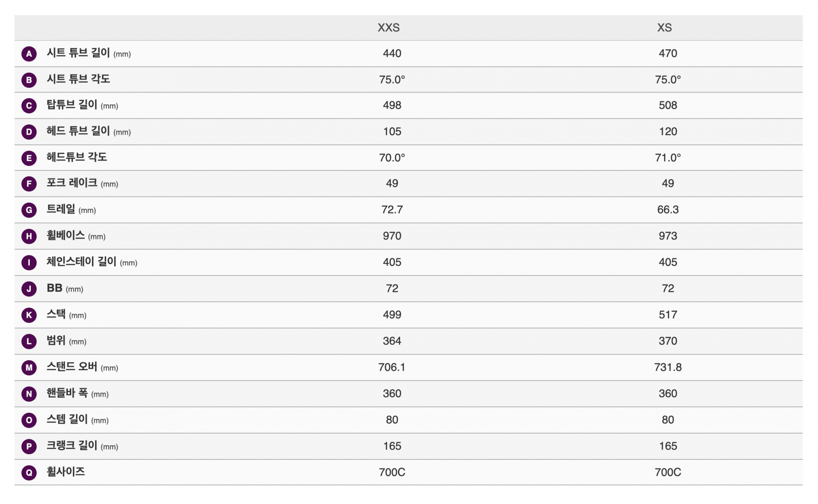This screenshot has width=818, height=504.
Task: Click the purple A marker icon
Action: [x=29, y=54]
